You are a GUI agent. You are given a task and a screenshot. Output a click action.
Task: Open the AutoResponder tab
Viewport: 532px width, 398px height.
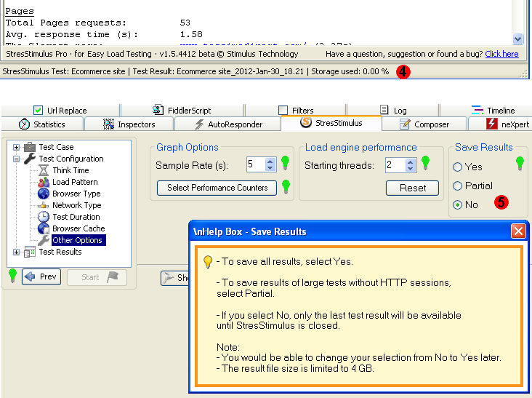[x=228, y=124]
